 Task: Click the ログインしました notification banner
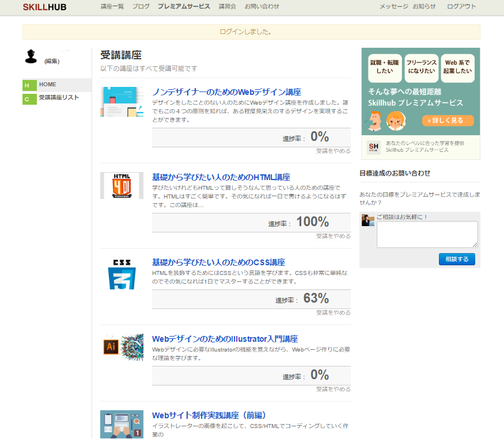pos(251,32)
